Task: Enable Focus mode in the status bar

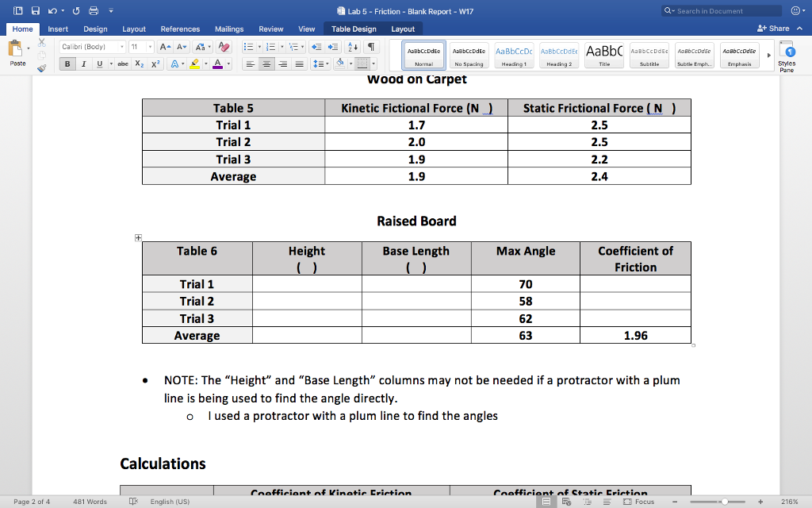Action: [639, 502]
